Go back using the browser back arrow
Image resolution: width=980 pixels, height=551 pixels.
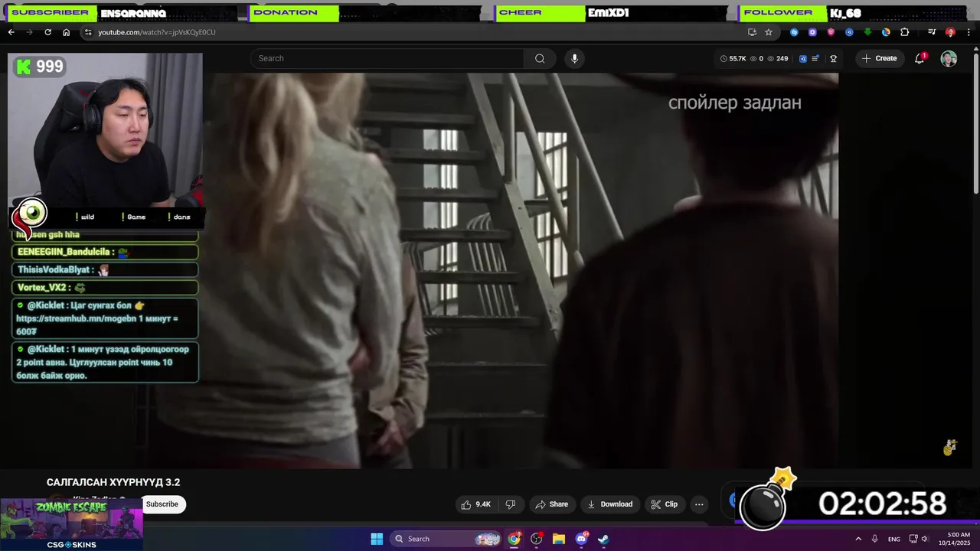coord(11,32)
